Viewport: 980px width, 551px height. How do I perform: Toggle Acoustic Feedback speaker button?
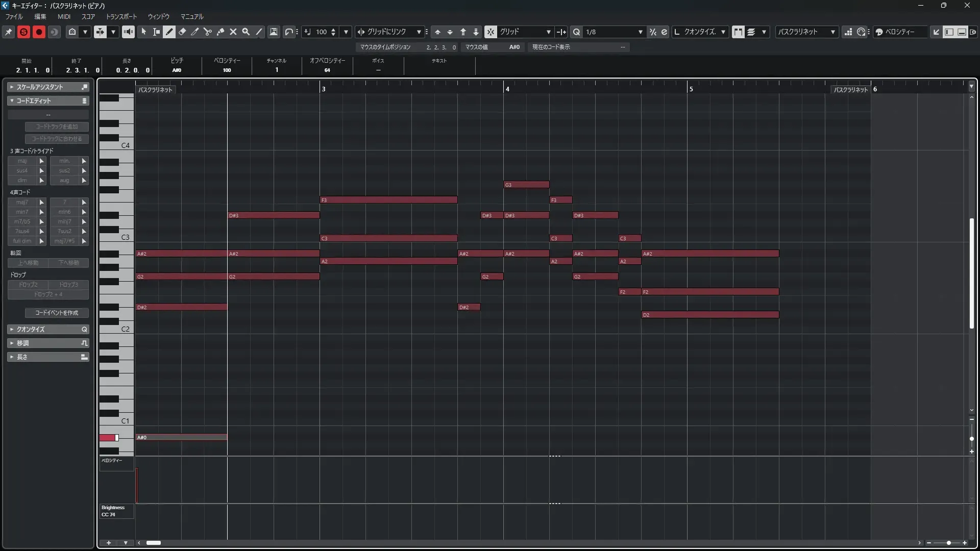(128, 32)
